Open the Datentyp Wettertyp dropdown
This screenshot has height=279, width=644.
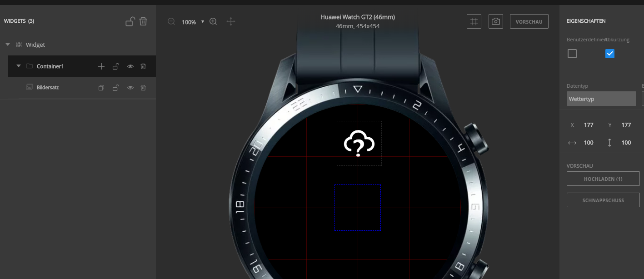click(x=601, y=99)
